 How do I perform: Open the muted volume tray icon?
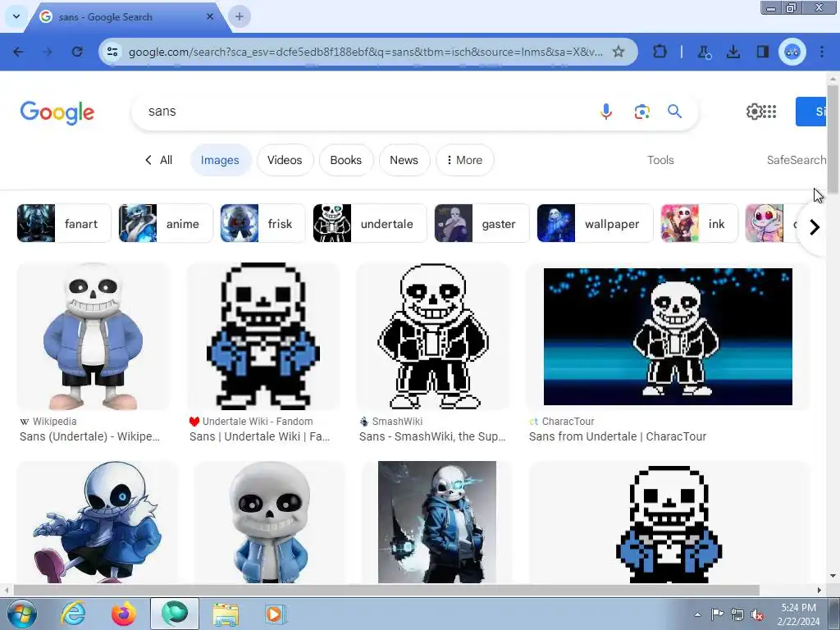757,615
